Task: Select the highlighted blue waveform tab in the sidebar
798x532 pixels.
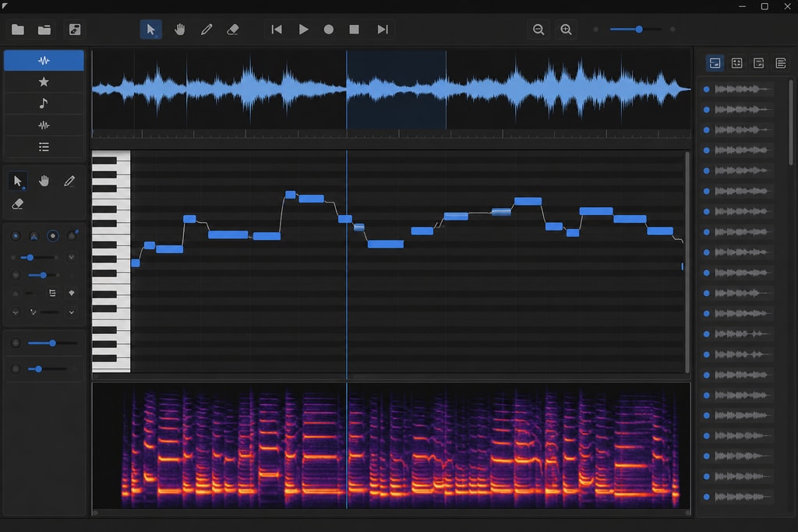Action: 44,61
